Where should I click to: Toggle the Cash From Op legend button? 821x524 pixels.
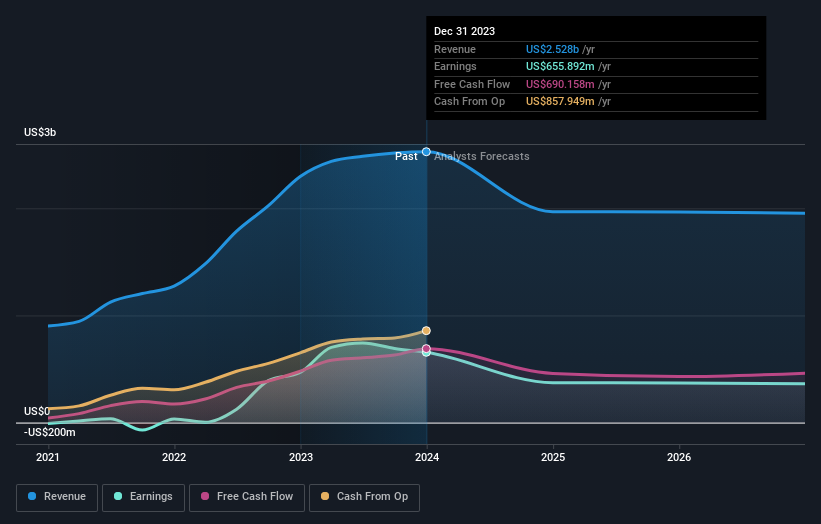coord(364,497)
